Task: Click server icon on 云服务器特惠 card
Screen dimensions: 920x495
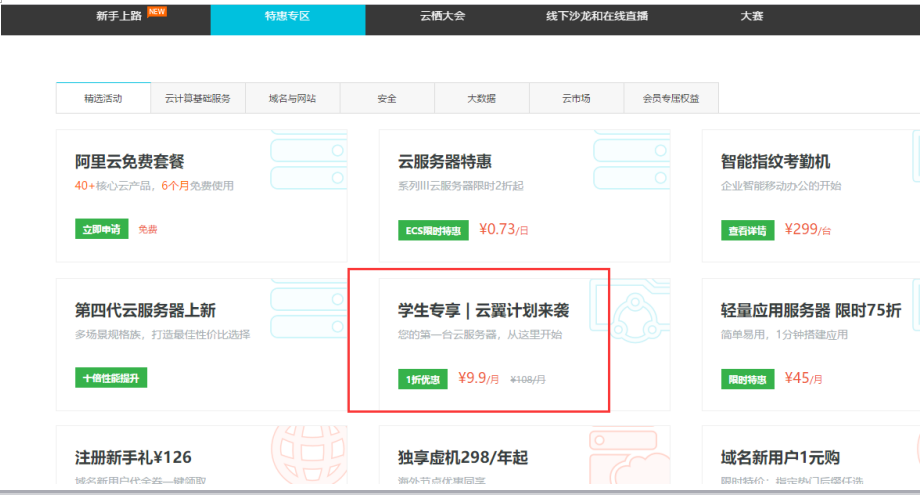Action: [631, 161]
